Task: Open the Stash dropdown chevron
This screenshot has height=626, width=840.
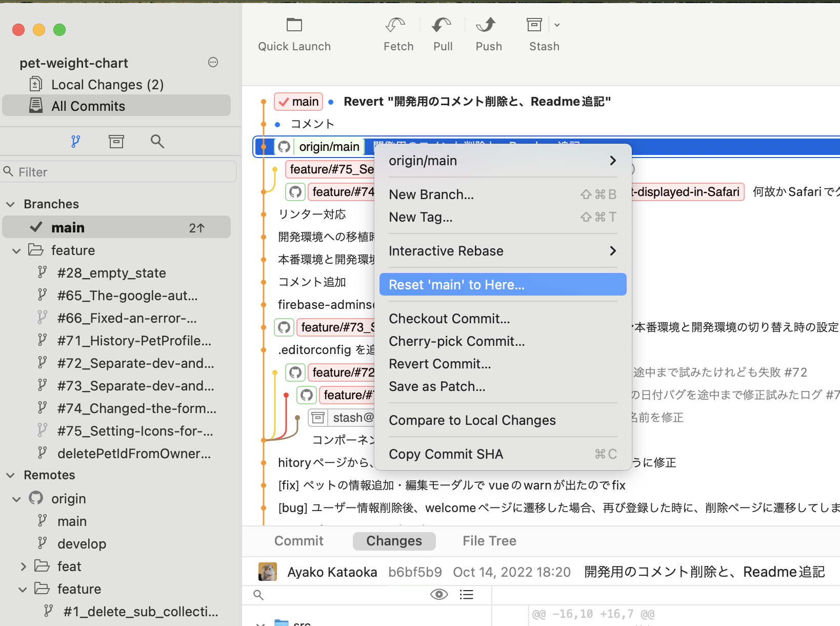Action: pos(557,25)
